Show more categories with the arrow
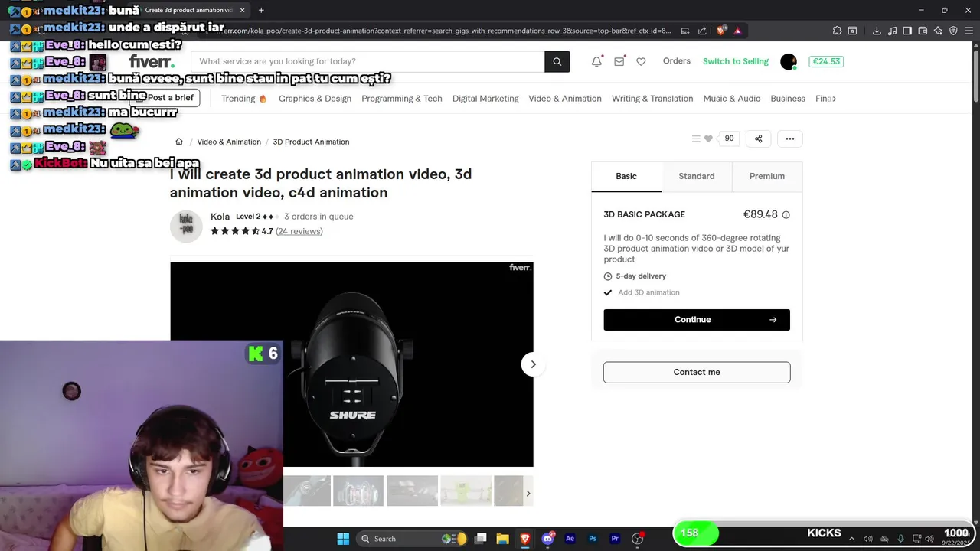980x551 pixels. (x=834, y=99)
